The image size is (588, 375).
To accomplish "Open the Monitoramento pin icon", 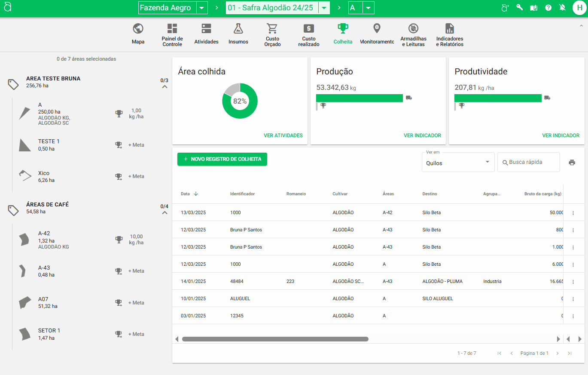I will point(377,29).
